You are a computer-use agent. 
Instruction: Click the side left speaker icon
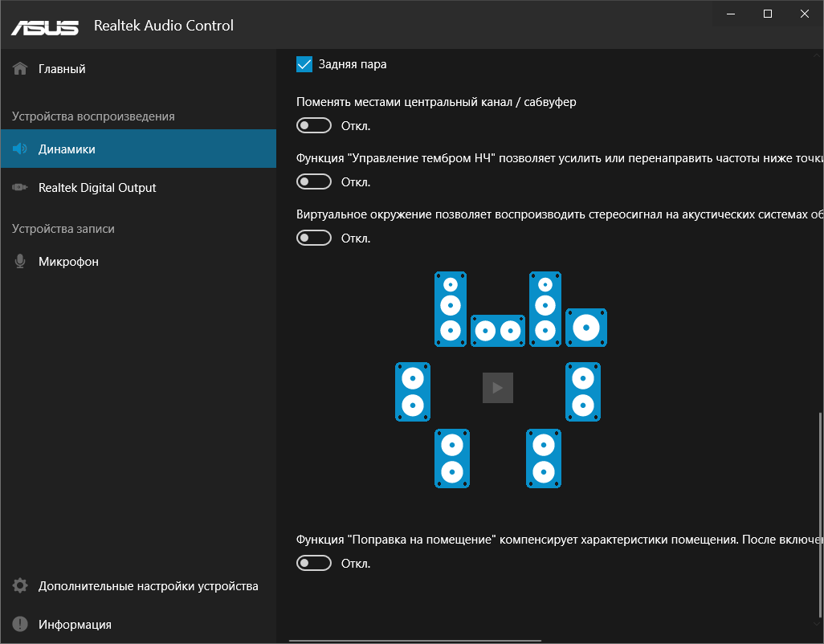click(x=413, y=392)
